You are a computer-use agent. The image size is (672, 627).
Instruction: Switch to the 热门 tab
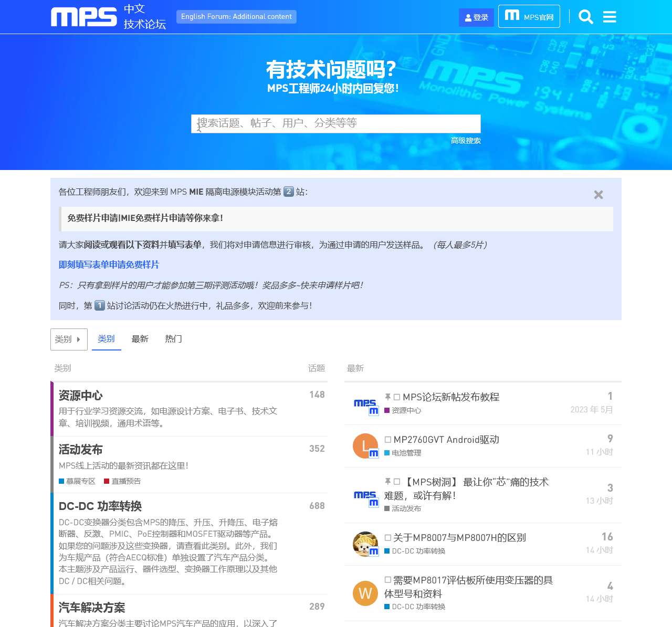[x=173, y=339]
